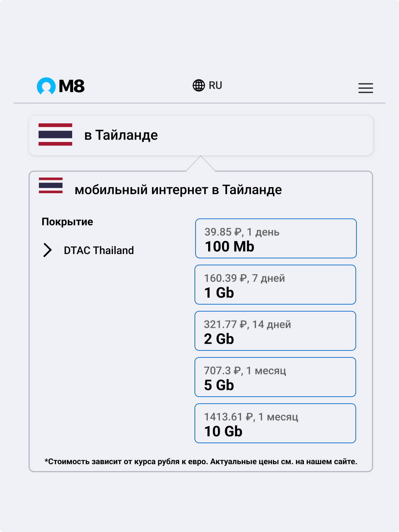This screenshot has height=532, width=399.
Task: Click the price disclaimer footnote text
Action: (201, 462)
